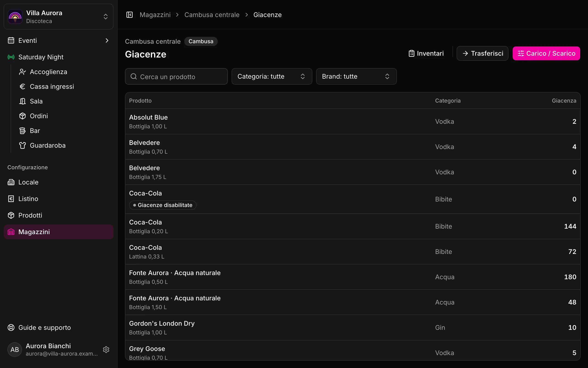Click the Trasferisci button
The width and height of the screenshot is (588, 368).
tap(482, 53)
